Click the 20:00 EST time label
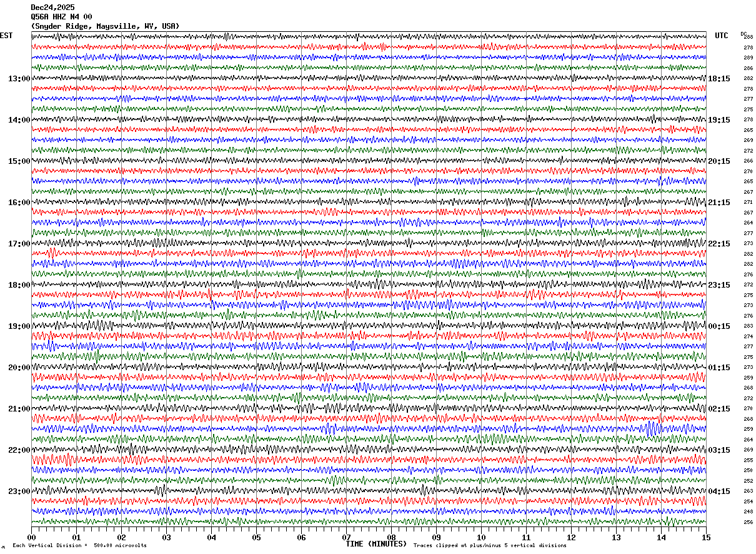The width and height of the screenshot is (756, 554). tap(19, 368)
